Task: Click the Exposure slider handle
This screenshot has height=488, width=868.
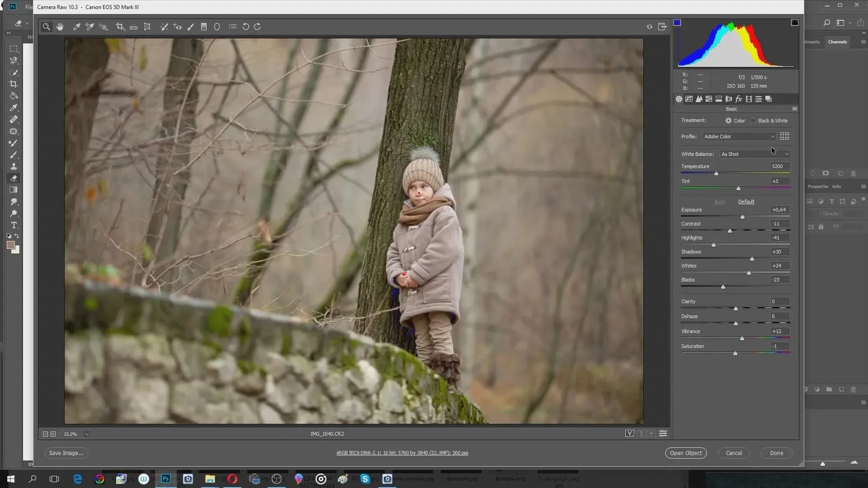Action: [742, 217]
